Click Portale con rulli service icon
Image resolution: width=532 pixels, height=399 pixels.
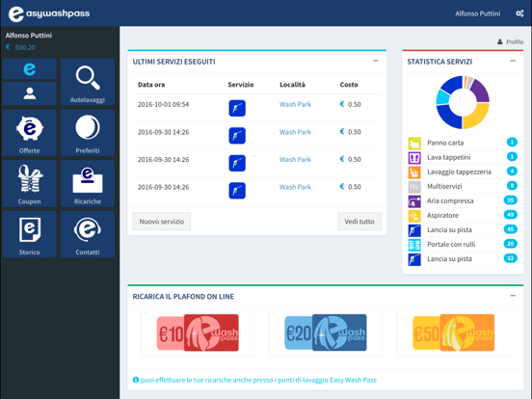click(x=414, y=245)
